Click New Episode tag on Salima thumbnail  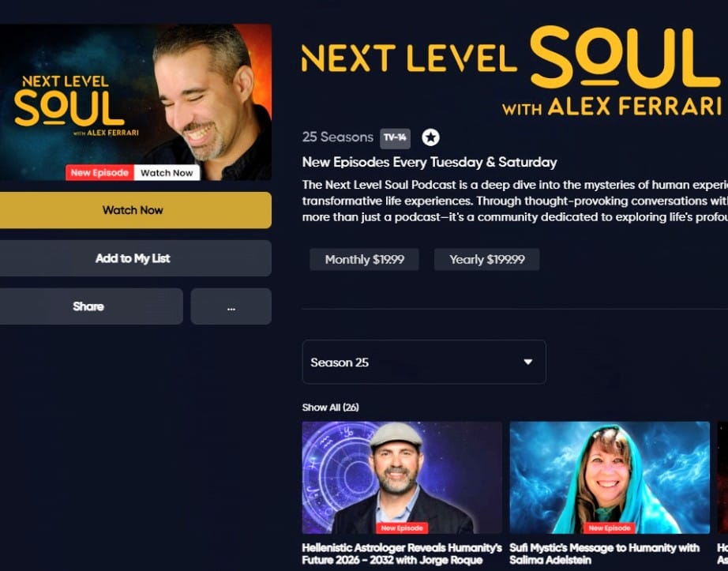pyautogui.click(x=609, y=528)
